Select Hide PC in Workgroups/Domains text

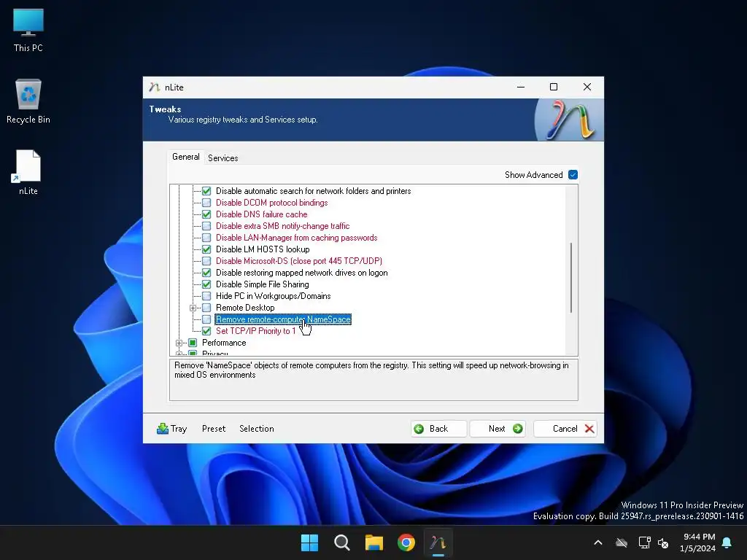pos(273,296)
